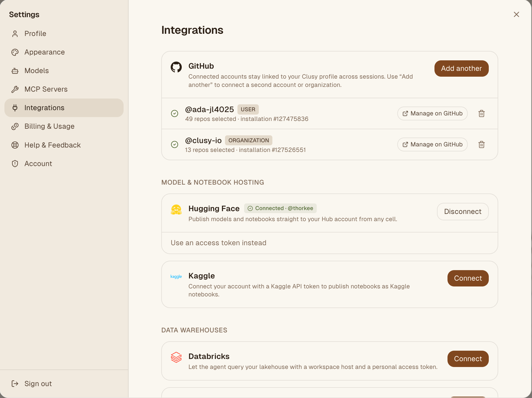This screenshot has height=398, width=532.
Task: Click the 'MODEL & NOTEBOOK HOSTING' heading
Action: (x=213, y=182)
